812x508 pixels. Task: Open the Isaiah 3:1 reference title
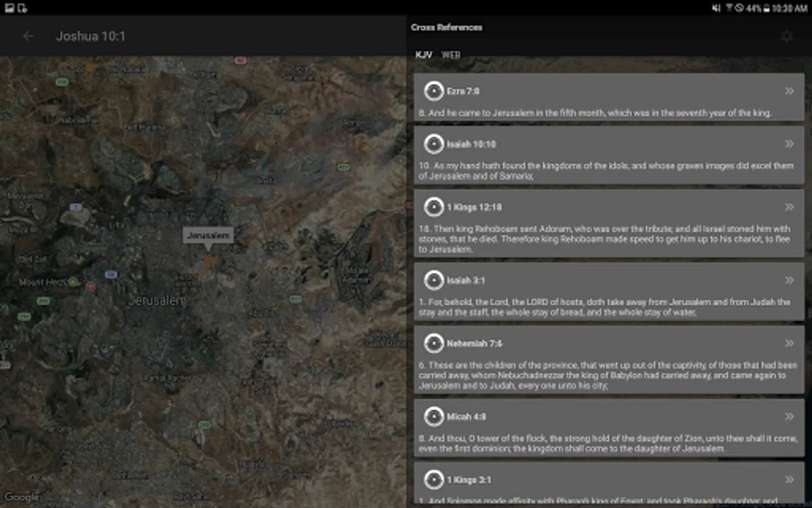click(466, 280)
